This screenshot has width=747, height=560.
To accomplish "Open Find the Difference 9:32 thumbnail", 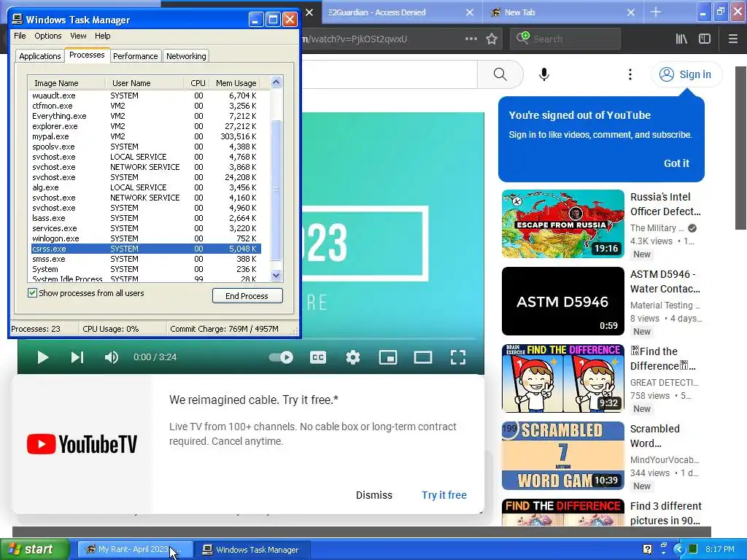I will click(x=563, y=378).
